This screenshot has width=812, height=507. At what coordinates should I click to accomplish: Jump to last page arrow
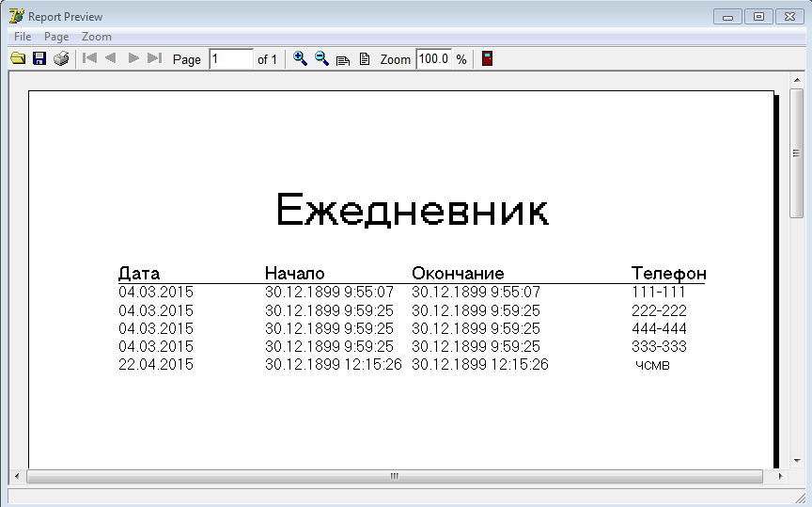(155, 58)
